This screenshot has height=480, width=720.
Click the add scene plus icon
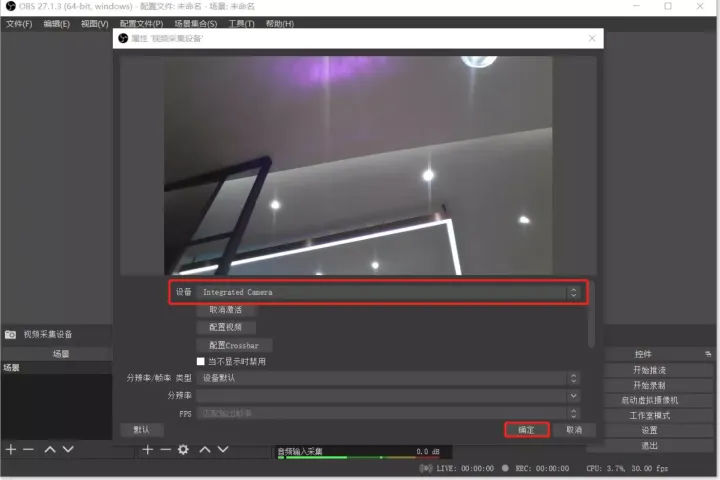(x=11, y=449)
